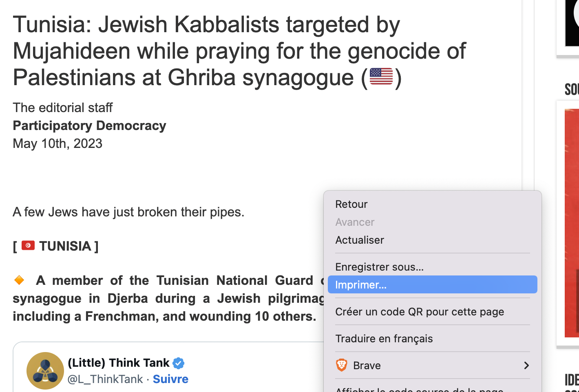Open the Brave menu entry

click(x=433, y=366)
